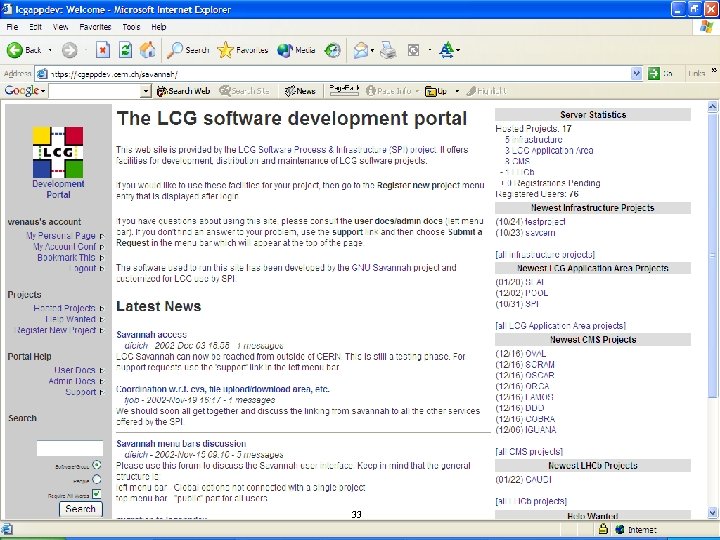Open the View menu
Screen dimensions: 720x540
(x=60, y=27)
